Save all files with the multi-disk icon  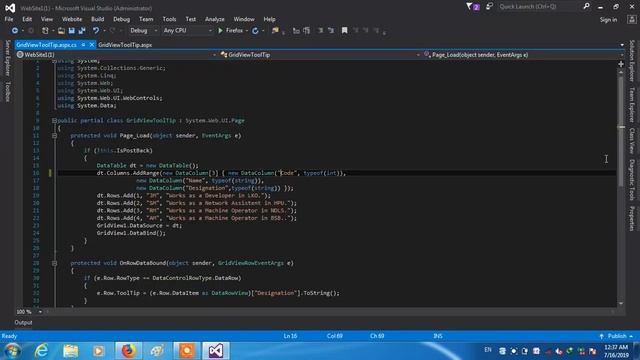point(82,31)
